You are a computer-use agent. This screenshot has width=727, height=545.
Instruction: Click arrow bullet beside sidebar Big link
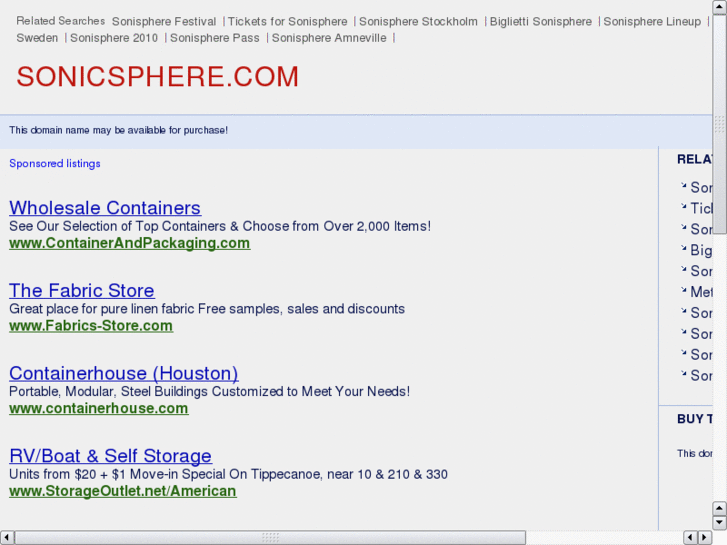tap(683, 248)
